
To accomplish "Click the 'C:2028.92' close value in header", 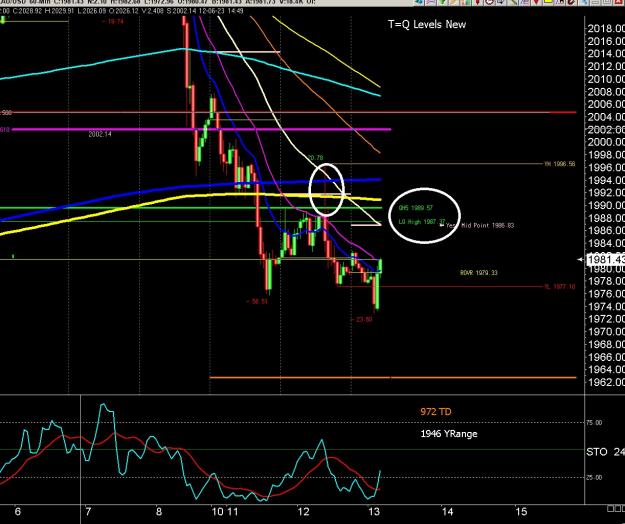I will (x=28, y=11).
